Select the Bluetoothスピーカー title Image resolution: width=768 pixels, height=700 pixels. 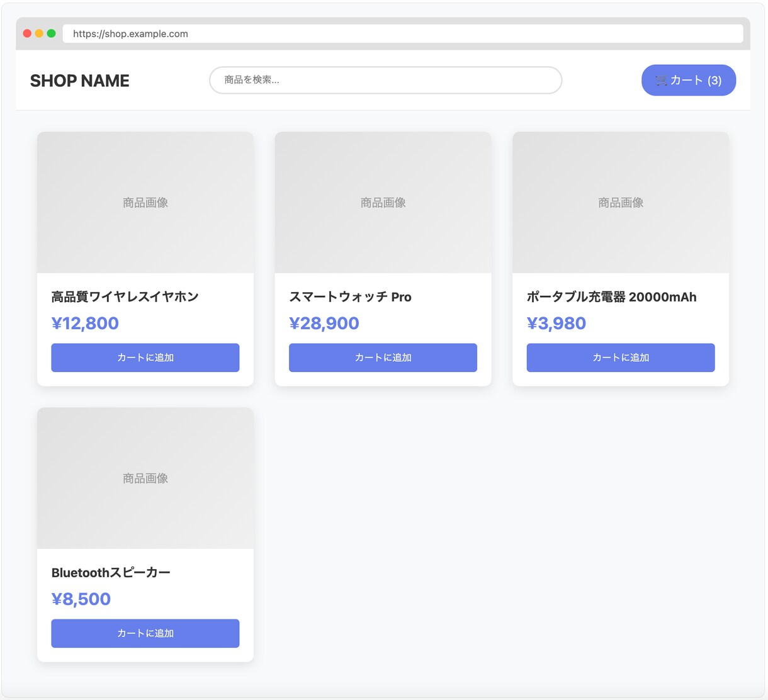[111, 572]
